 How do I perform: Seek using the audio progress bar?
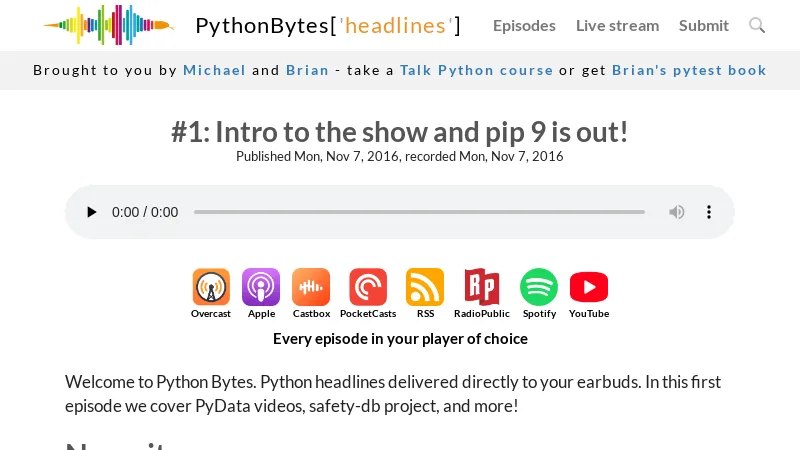tap(419, 212)
